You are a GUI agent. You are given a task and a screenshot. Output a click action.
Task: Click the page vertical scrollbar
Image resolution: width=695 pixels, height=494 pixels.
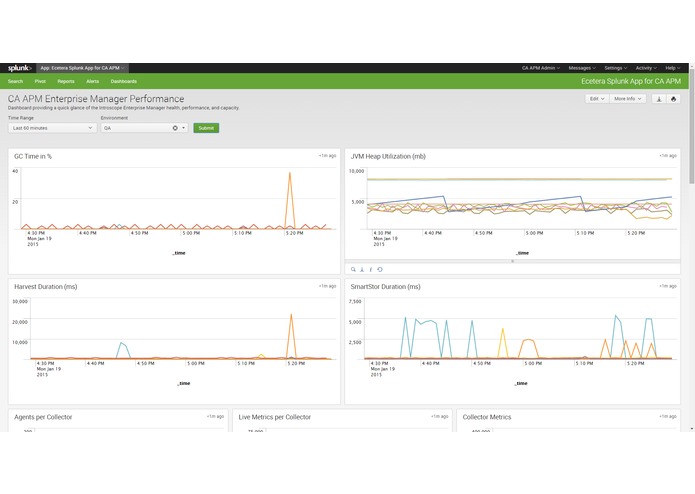pyautogui.click(x=692, y=126)
